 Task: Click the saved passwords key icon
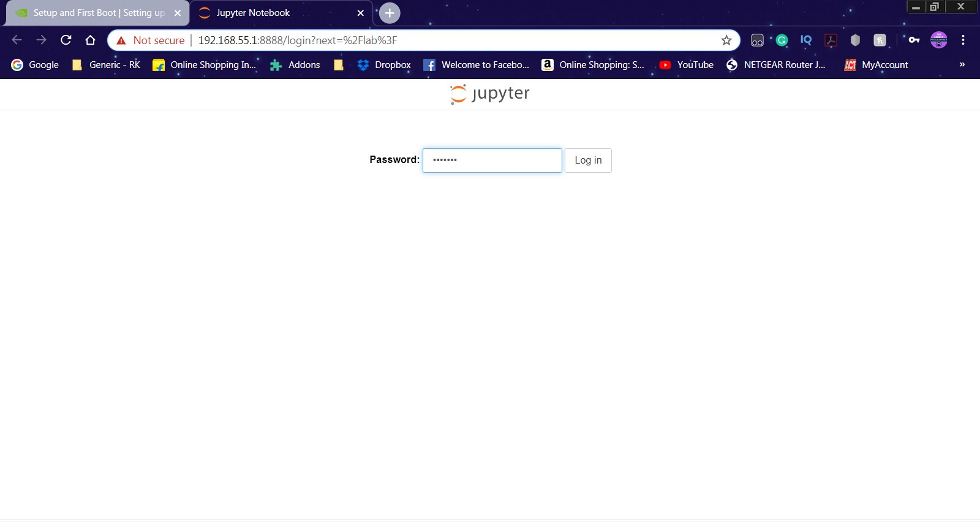[x=914, y=40]
